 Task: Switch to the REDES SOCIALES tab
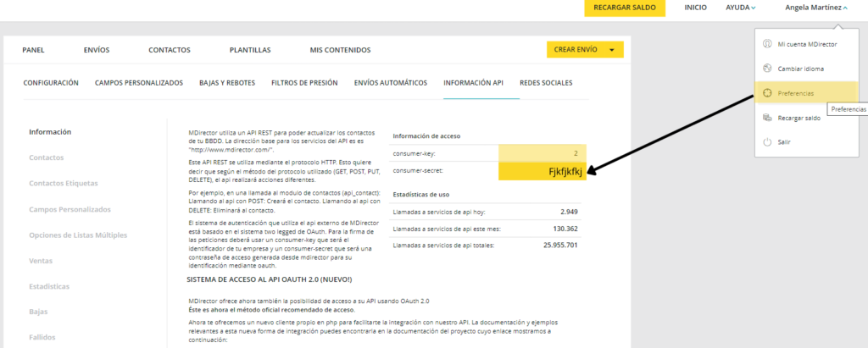(x=546, y=83)
